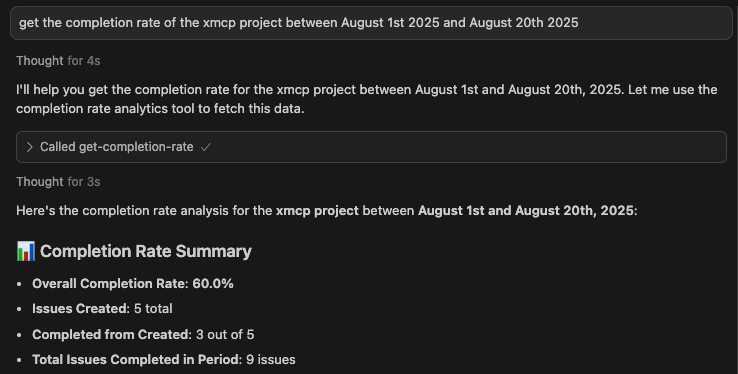Screen dimensions: 738x374
Task: Click the 'Completion Rate Summary' heading
Action: (x=146, y=251)
